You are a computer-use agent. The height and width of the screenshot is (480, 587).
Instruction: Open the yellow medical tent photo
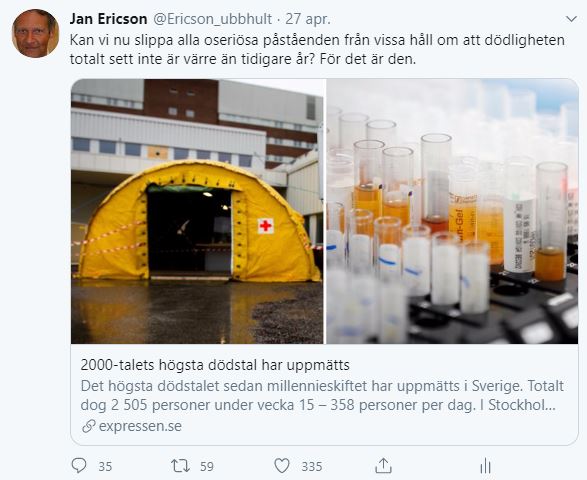[x=197, y=211]
